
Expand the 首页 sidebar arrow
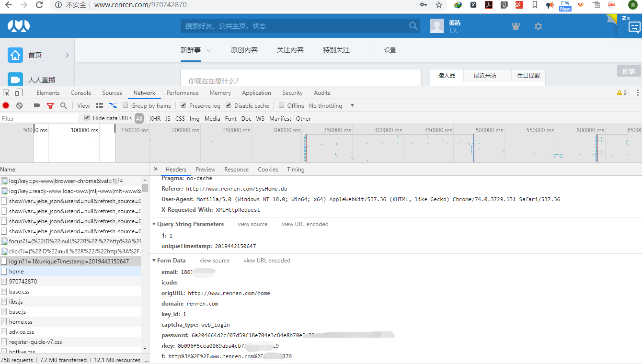click(68, 56)
